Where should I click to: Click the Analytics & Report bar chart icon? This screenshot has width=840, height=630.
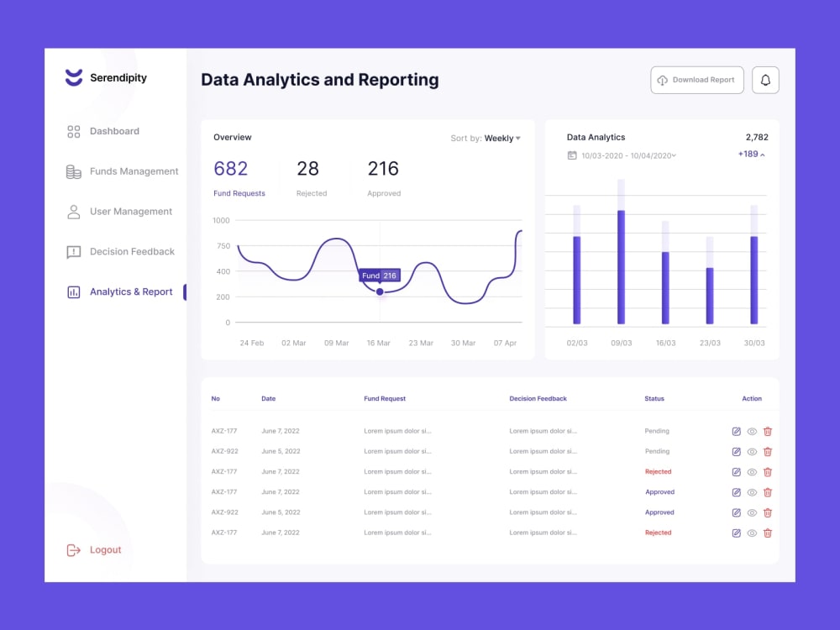(72, 291)
